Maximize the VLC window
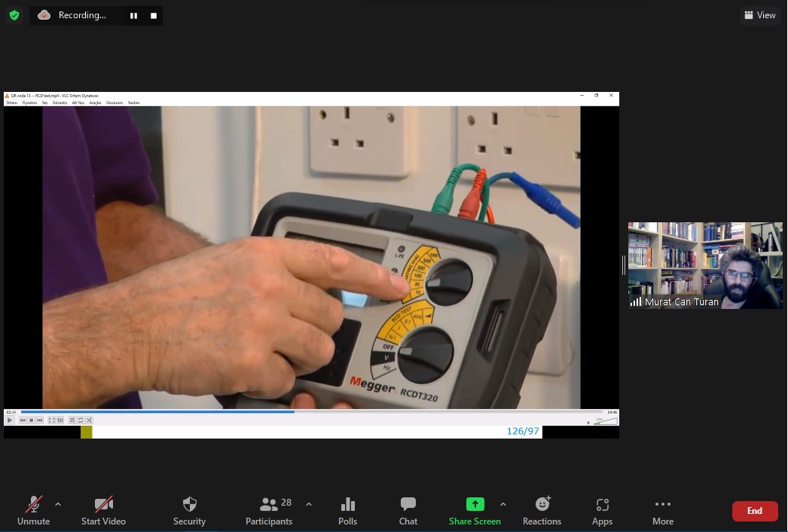788x532 pixels. click(597, 96)
